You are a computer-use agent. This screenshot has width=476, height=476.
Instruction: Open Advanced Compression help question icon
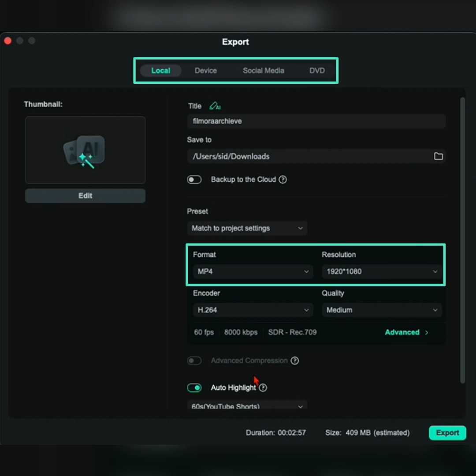294,361
